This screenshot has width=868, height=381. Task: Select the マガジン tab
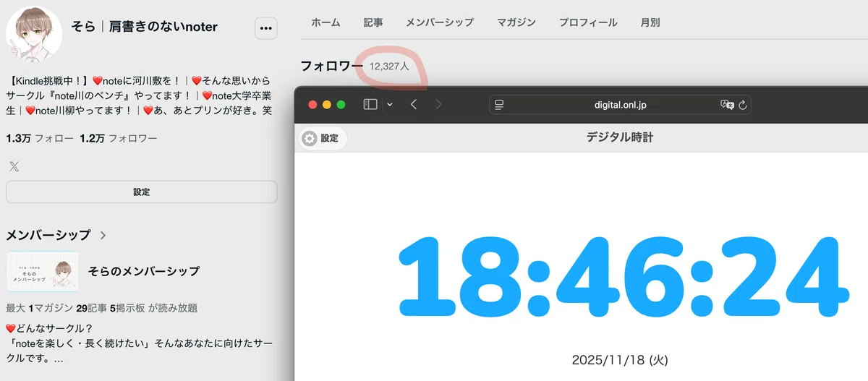coord(516,22)
